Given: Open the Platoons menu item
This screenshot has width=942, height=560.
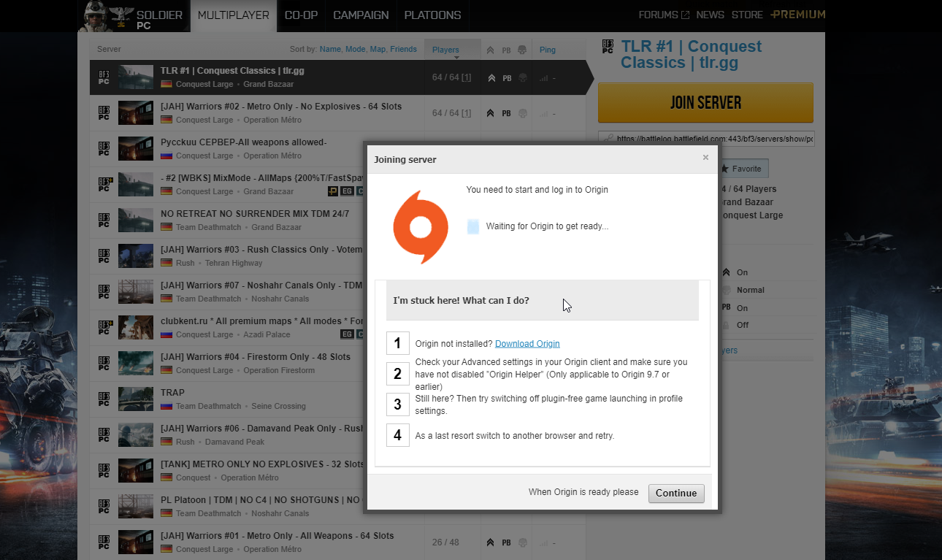Looking at the screenshot, I should [432, 15].
